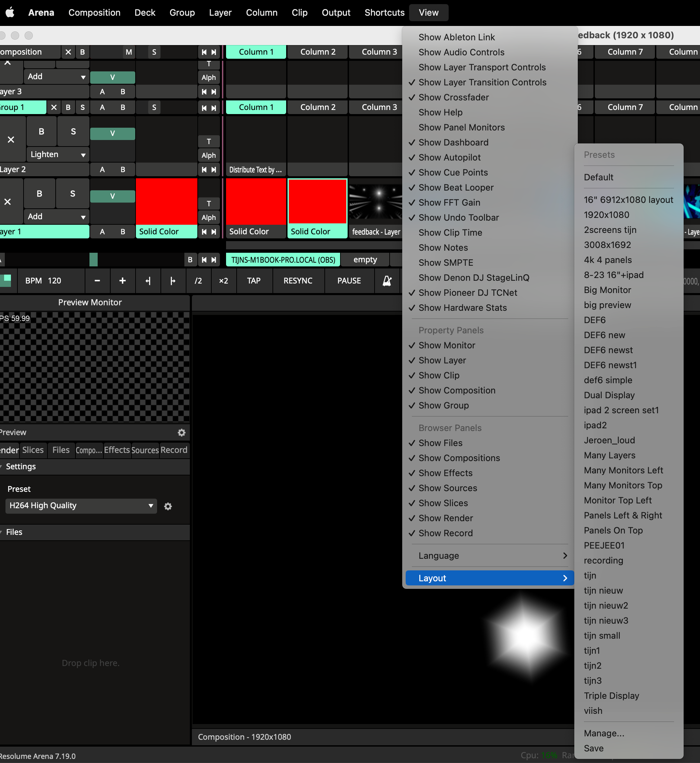
Task: Toggle Show Crossfader option
Action: (x=453, y=97)
